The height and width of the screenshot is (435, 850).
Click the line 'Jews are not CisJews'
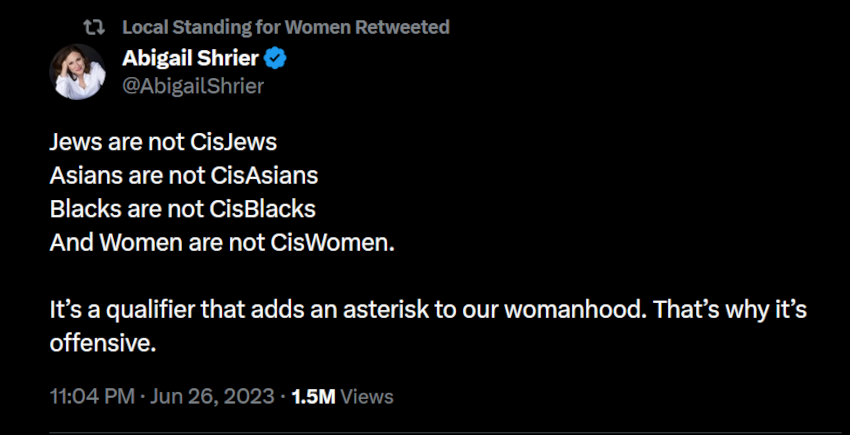(163, 142)
